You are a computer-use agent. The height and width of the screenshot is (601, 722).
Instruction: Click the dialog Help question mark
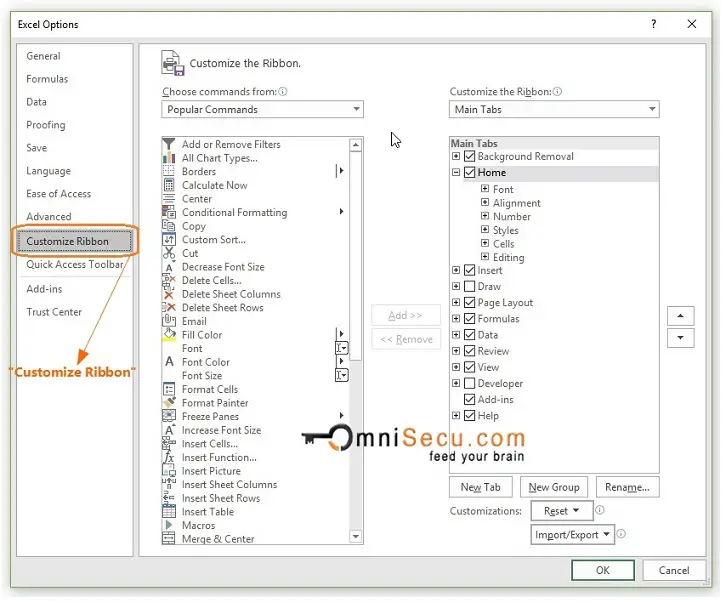click(x=653, y=24)
